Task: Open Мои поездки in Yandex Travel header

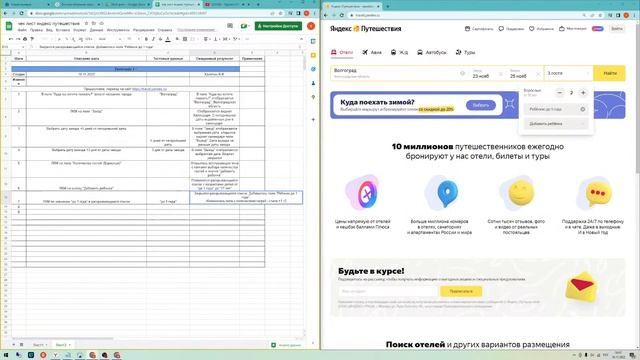Action: pyautogui.click(x=573, y=29)
